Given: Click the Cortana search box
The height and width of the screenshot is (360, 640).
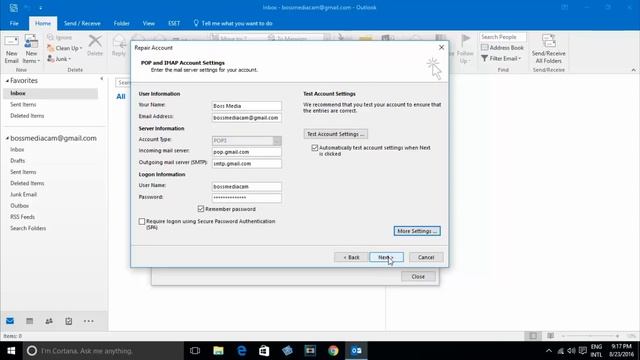Looking at the screenshot, I should 103,351.
